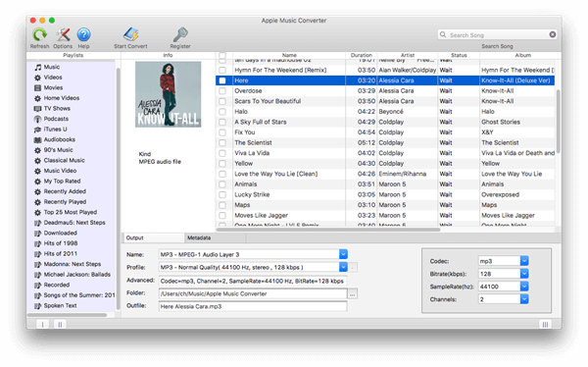588x367 pixels.
Task: Open the Profile quality dropdown
Action: coord(343,268)
